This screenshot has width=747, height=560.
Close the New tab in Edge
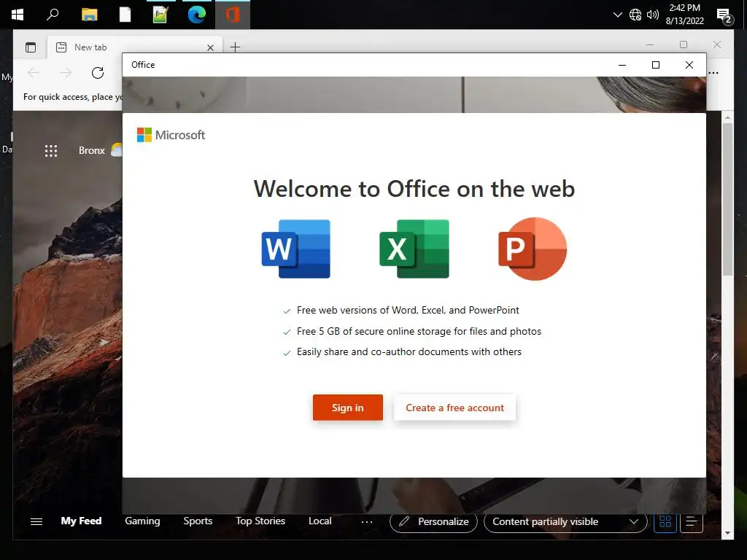pos(210,47)
